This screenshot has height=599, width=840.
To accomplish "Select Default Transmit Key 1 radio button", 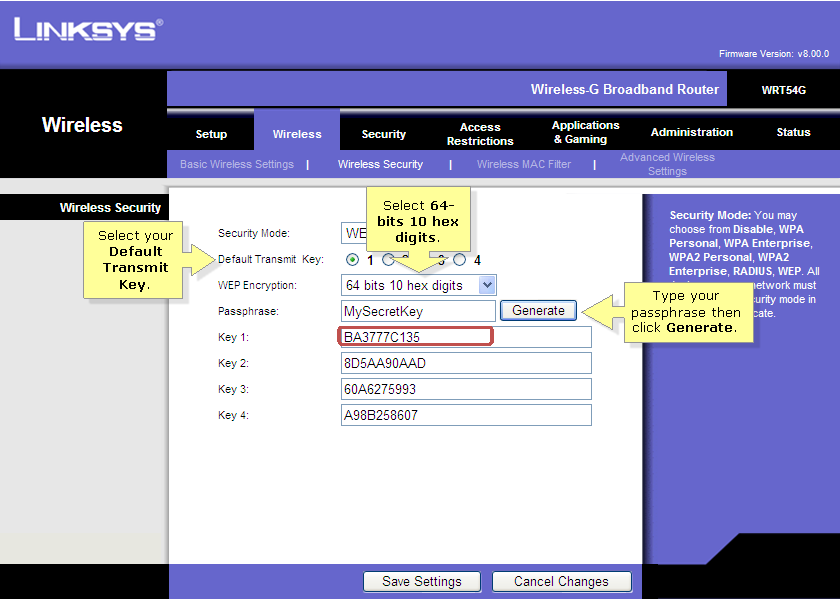I will click(352, 260).
